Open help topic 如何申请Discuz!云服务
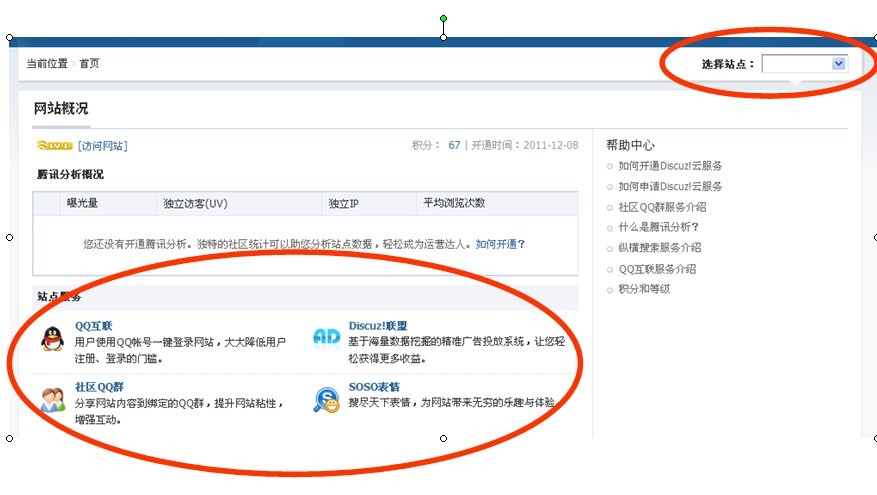Screen dimensions: 877x495 point(669,186)
